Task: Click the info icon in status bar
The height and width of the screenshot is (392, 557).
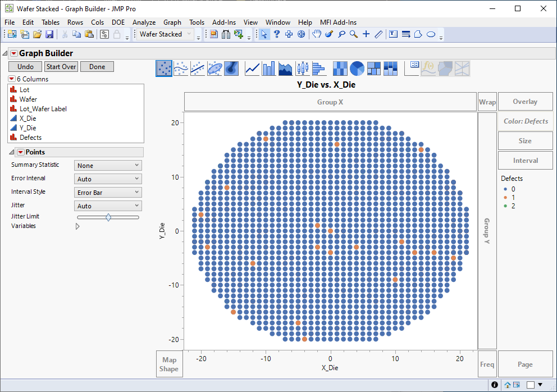Action: (x=495, y=385)
